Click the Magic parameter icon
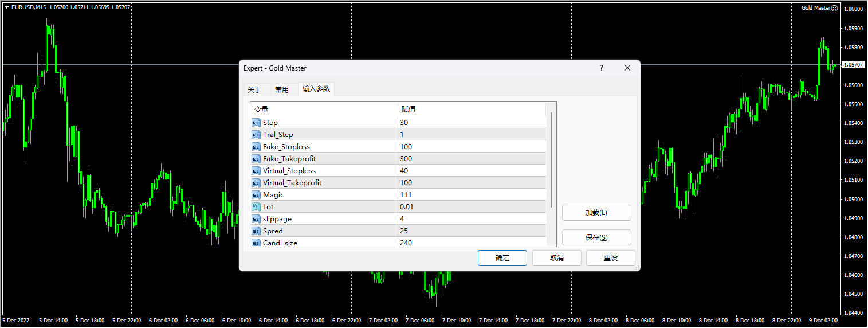Screen dimensions: 868x328 pyautogui.click(x=256, y=195)
